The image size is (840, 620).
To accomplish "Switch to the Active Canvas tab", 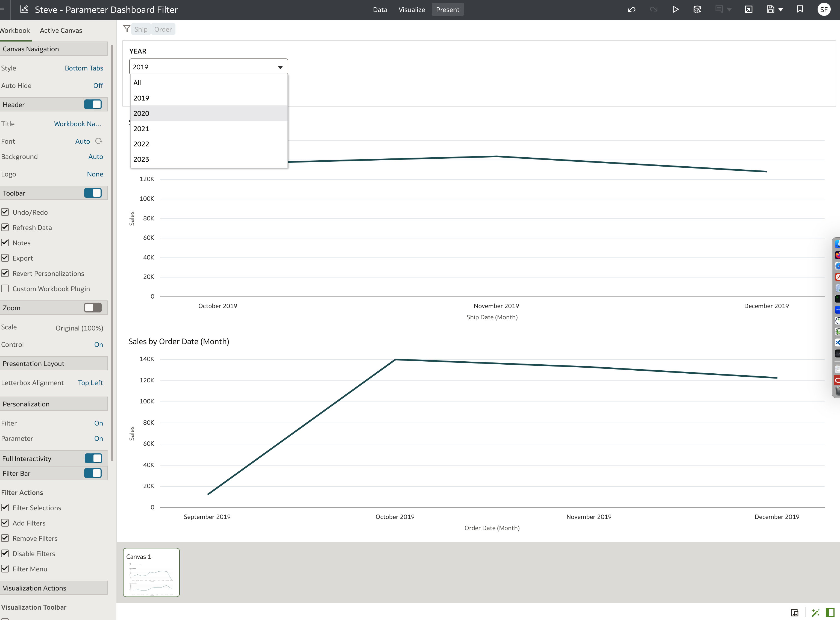I will point(61,30).
